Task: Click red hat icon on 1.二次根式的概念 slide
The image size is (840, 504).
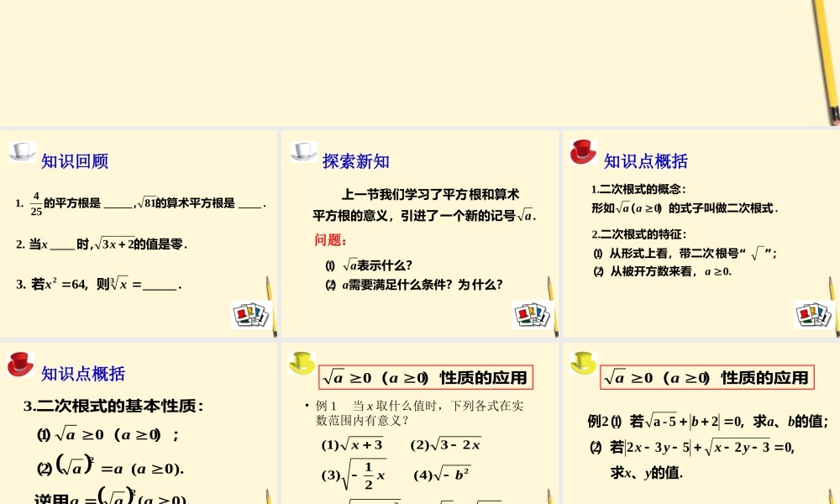Action: tap(584, 151)
